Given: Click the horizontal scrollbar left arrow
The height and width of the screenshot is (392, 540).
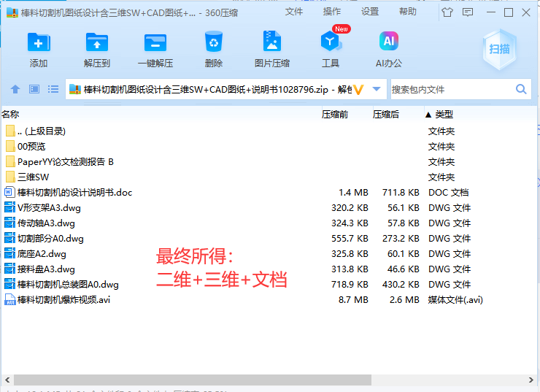Looking at the screenshot, I should [7, 380].
